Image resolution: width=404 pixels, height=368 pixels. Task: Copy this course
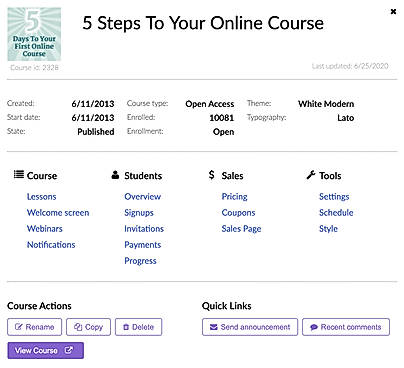pos(88,327)
